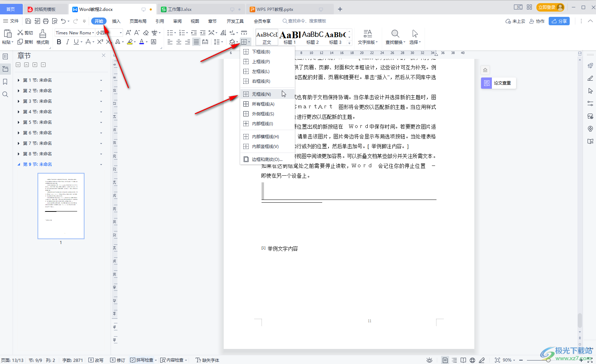Toggle Italic formatting
This screenshot has height=364, width=596.
click(x=67, y=42)
